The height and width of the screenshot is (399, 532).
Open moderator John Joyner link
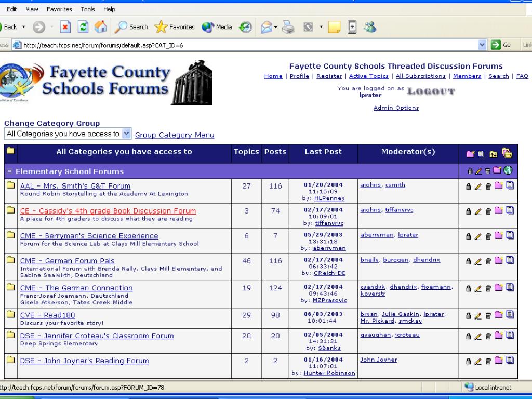(x=378, y=360)
